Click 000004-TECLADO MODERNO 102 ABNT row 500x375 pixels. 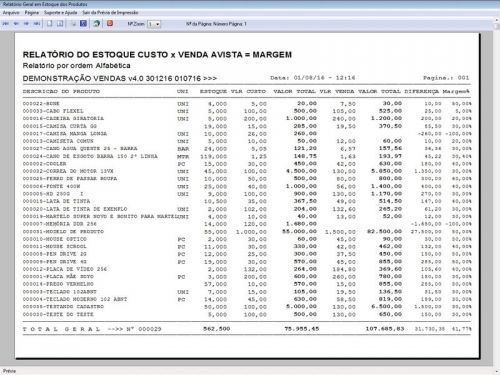pyautogui.click(x=247, y=299)
